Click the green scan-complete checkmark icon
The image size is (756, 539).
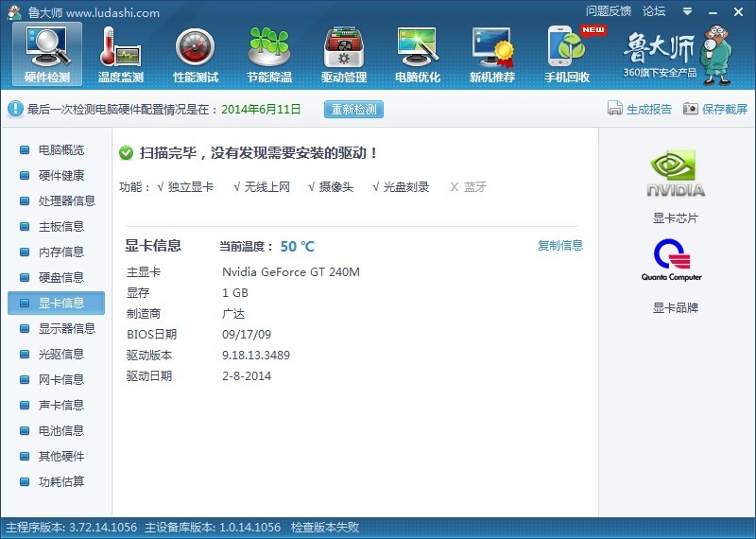point(127,153)
